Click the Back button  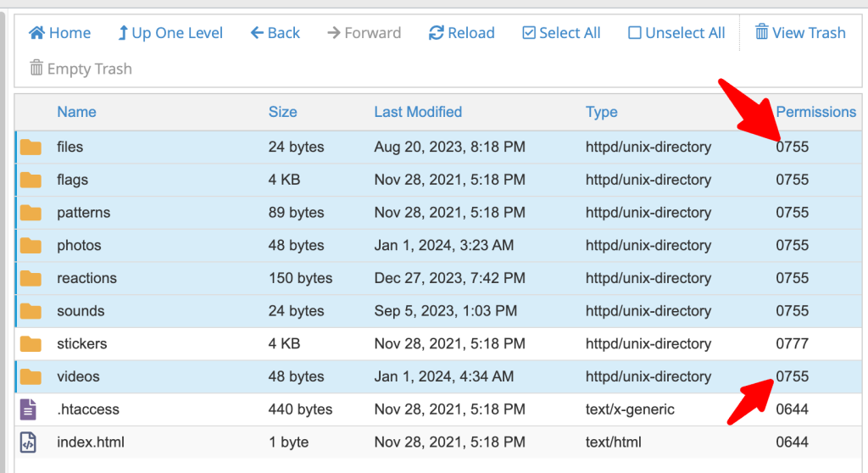tap(275, 33)
